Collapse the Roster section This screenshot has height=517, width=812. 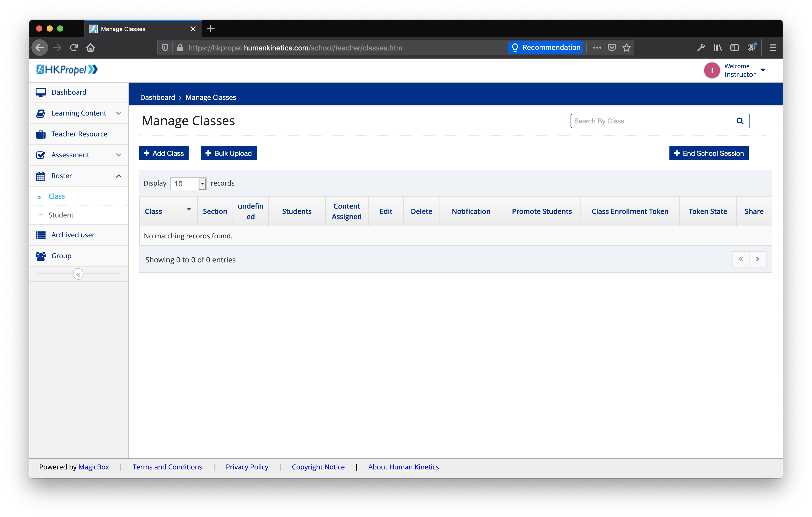point(118,176)
